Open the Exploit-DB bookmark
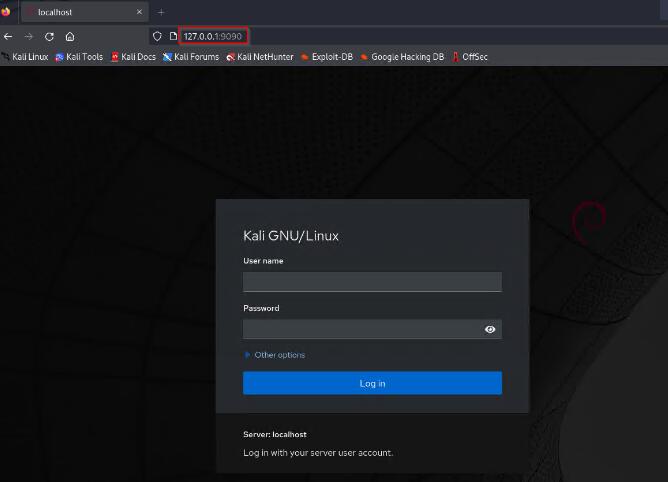Screen dimensions: 668x482 pyautogui.click(x=327, y=57)
